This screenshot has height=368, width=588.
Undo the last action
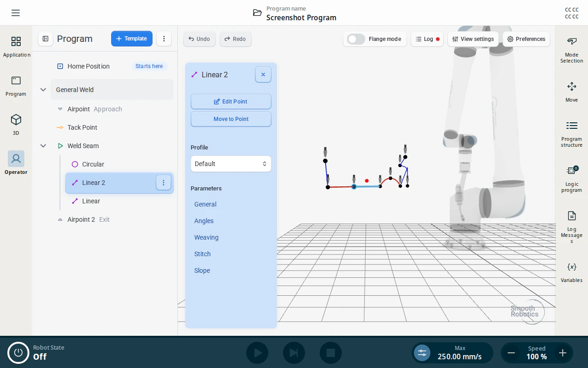click(x=199, y=39)
